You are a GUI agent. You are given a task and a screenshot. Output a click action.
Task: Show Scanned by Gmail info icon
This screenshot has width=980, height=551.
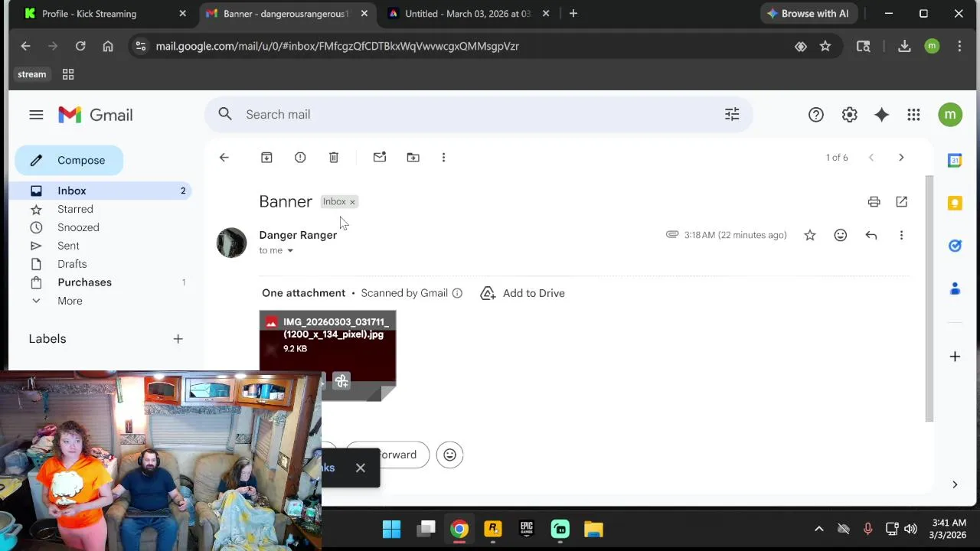457,293
